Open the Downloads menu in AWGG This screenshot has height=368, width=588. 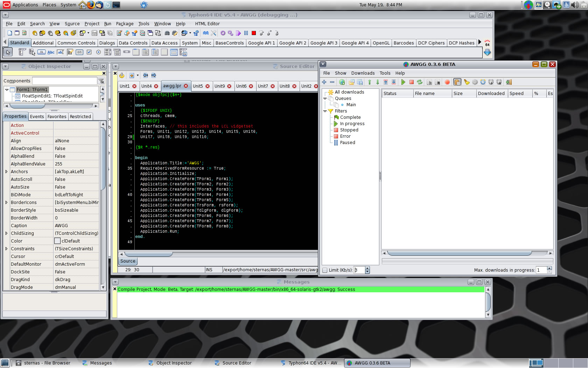click(x=363, y=73)
